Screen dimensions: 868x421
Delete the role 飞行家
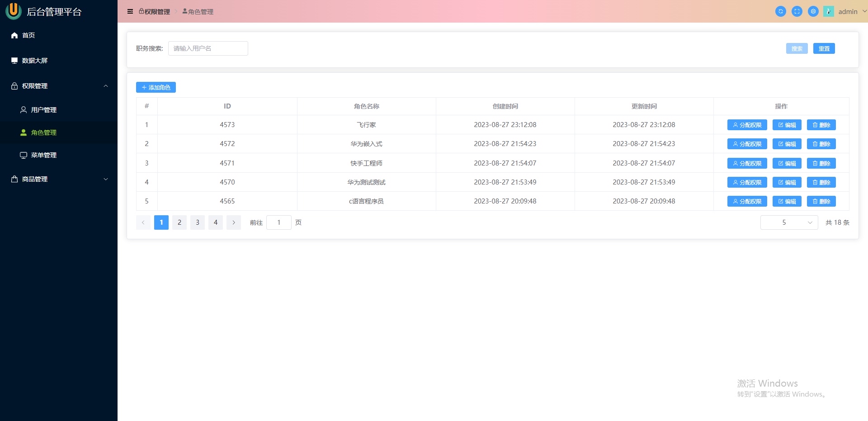(x=821, y=125)
